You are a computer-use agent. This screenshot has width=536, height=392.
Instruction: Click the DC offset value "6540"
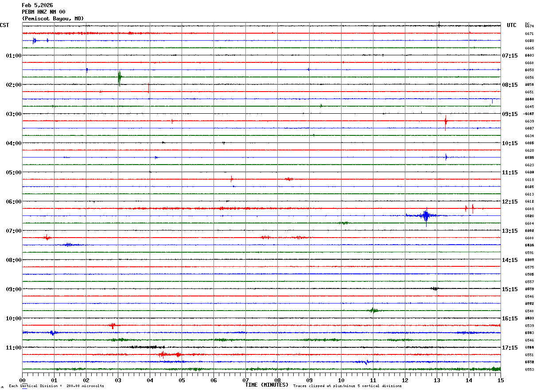tap(529, 311)
